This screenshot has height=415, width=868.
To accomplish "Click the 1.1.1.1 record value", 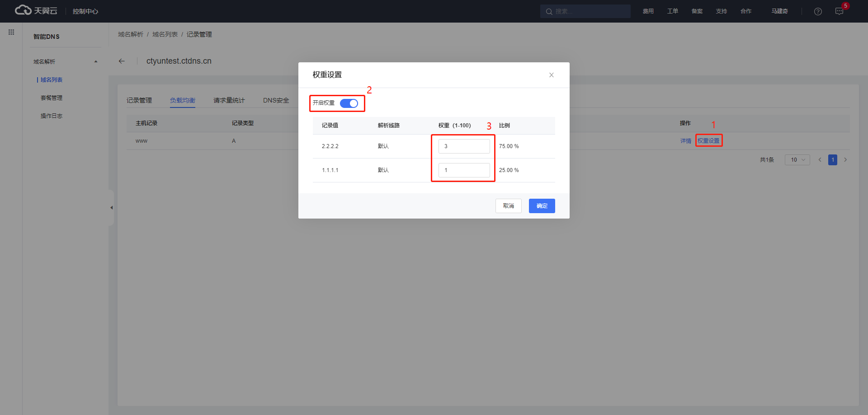I will (x=330, y=170).
